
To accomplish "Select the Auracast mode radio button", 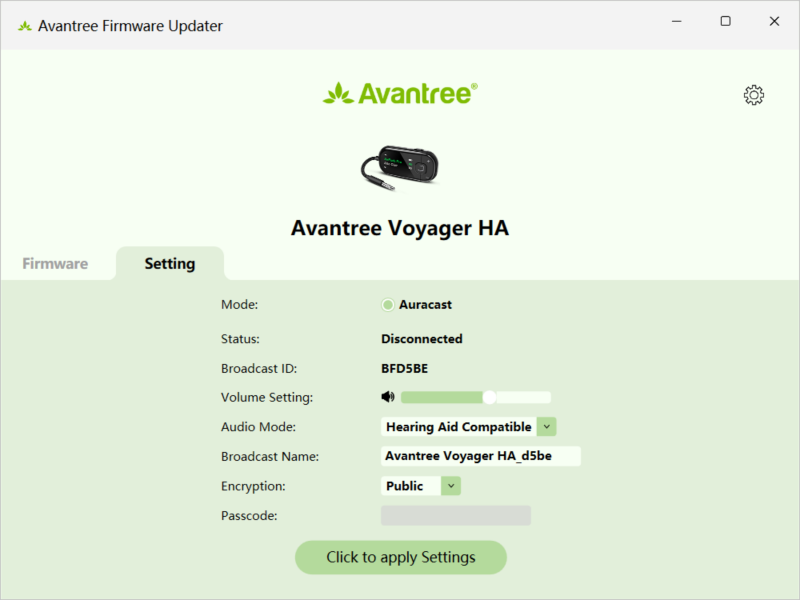I will pyautogui.click(x=388, y=305).
